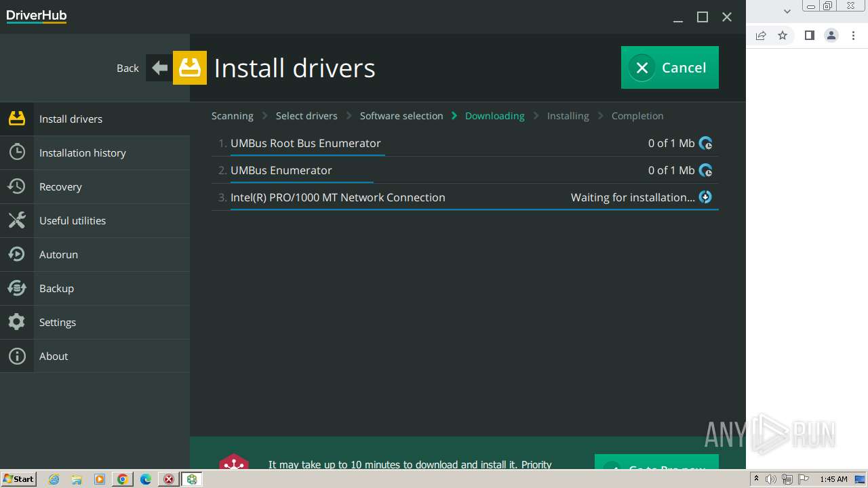Open File Explorer from taskbar
This screenshot has width=868, height=488.
[x=77, y=479]
